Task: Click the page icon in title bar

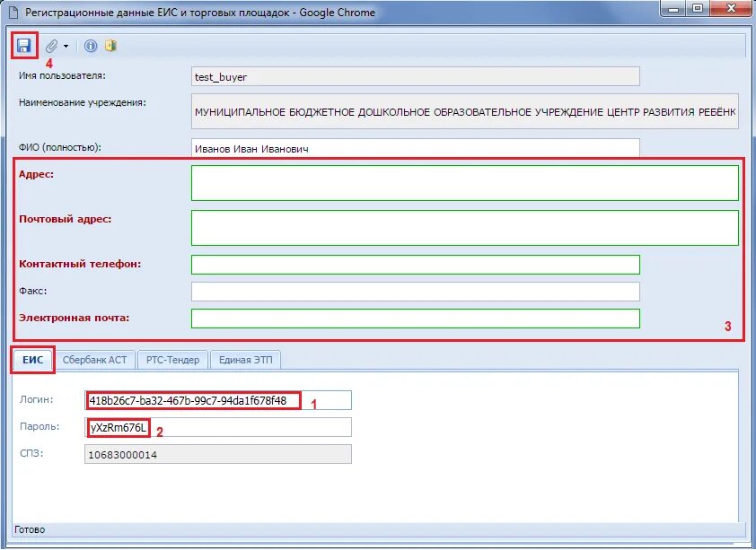Action: click(14, 13)
